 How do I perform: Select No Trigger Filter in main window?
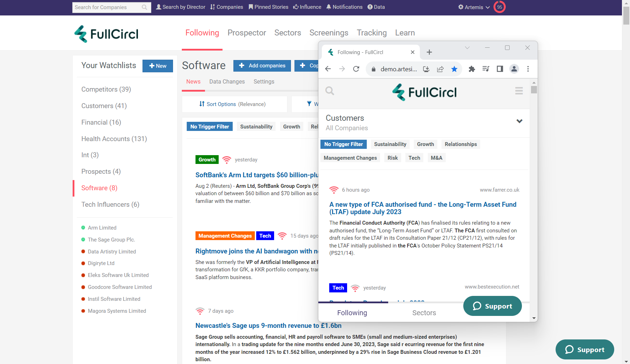[210, 127]
